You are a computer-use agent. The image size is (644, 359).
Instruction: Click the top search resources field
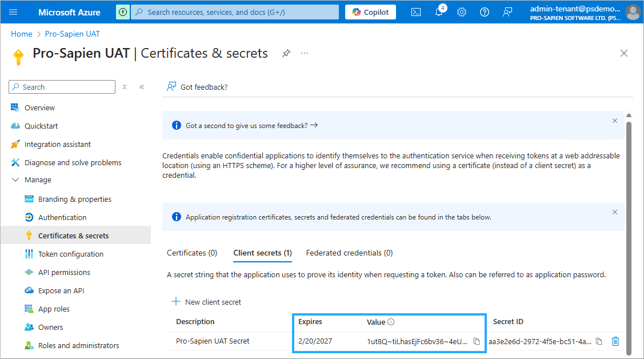point(234,12)
